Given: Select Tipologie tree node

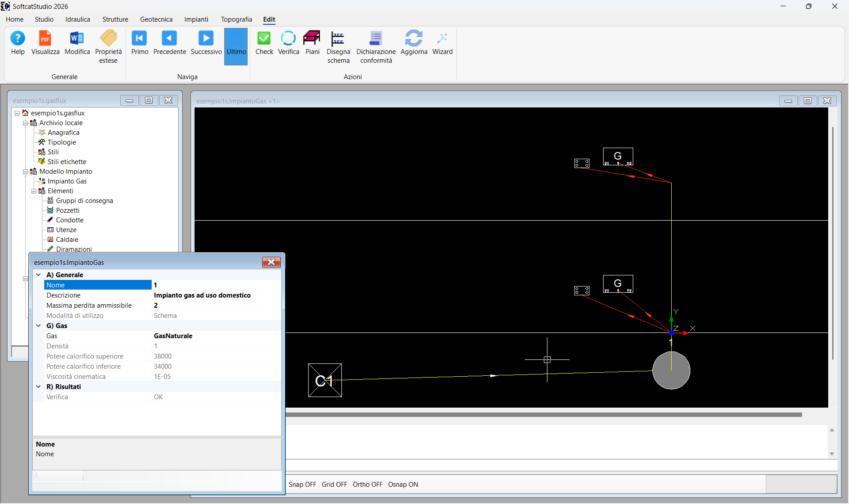Looking at the screenshot, I should click(x=61, y=142).
